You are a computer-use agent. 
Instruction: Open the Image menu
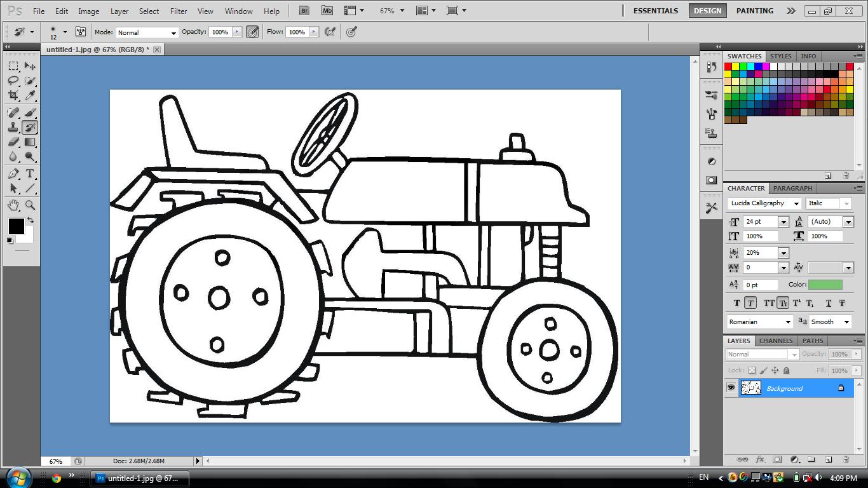click(88, 11)
